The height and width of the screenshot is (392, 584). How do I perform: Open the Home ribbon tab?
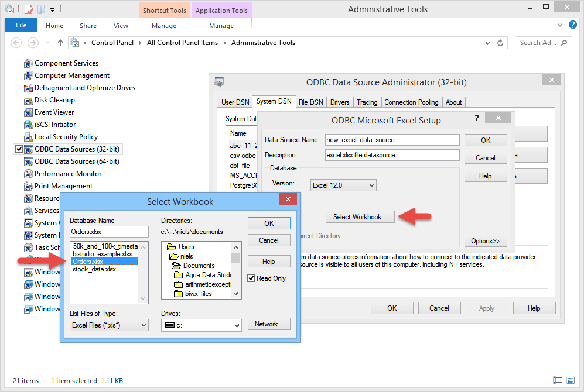tap(54, 26)
